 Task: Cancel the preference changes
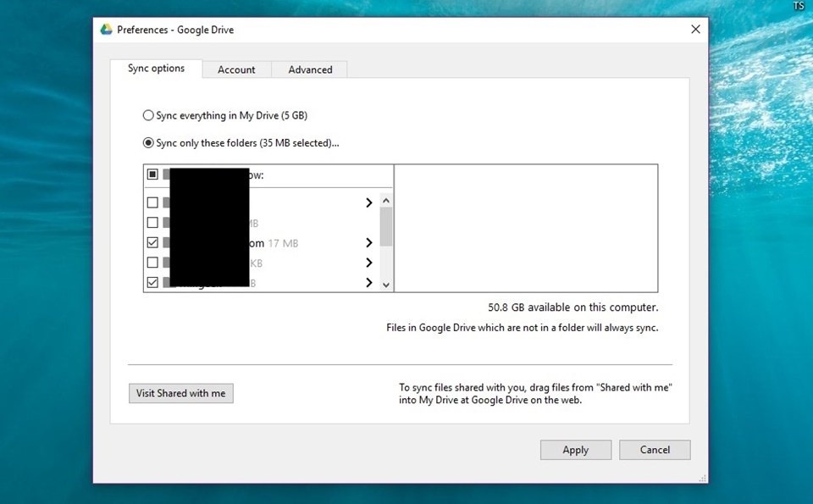(655, 450)
